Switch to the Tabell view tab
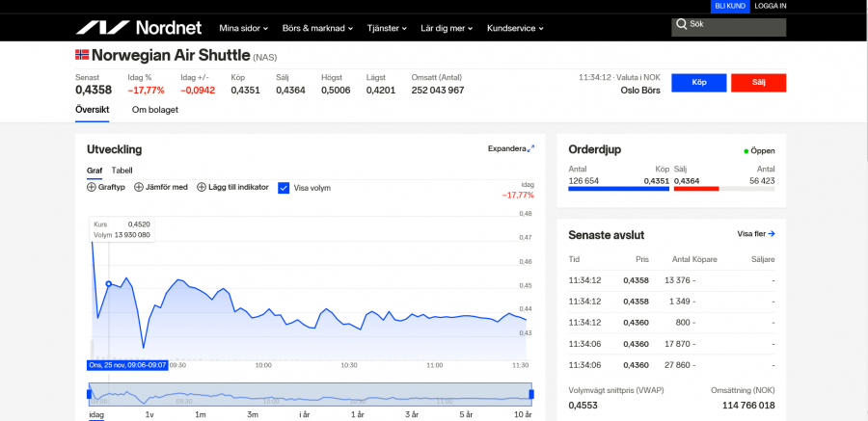868x421 pixels. coord(122,171)
